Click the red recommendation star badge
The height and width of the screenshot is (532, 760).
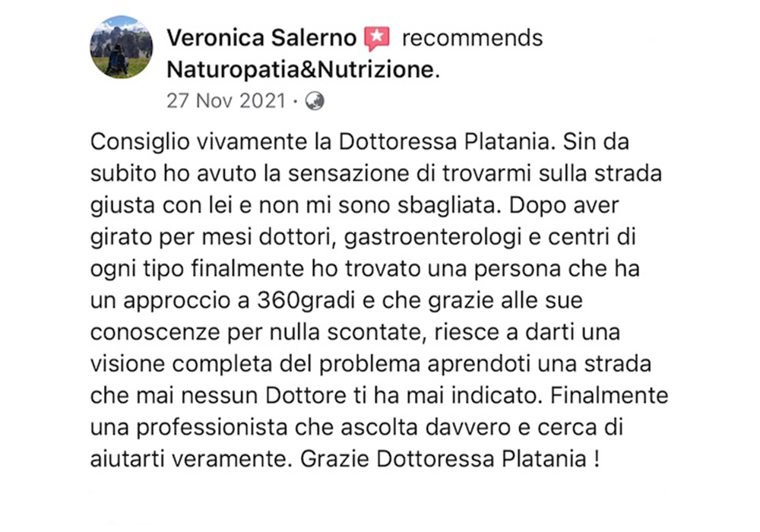[377, 39]
